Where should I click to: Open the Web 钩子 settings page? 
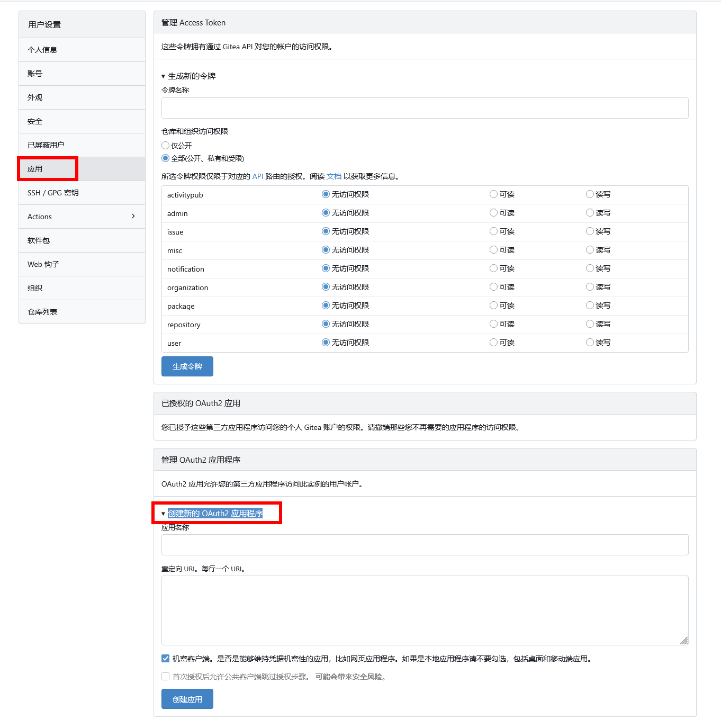click(43, 264)
